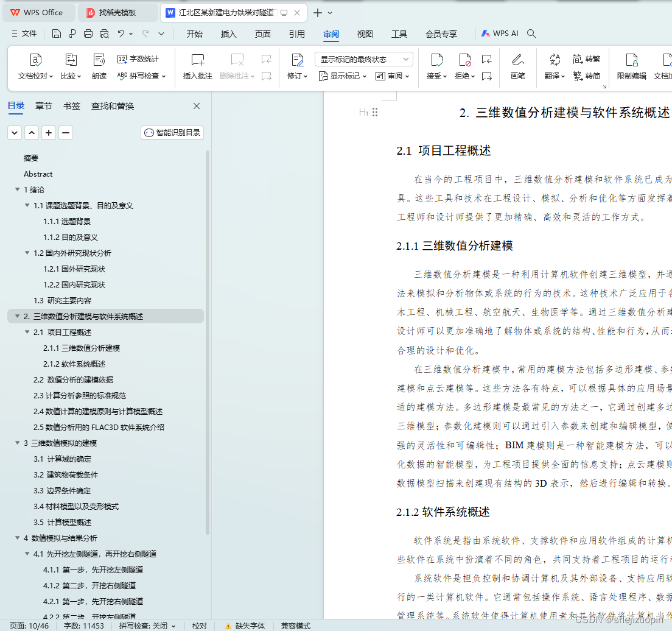Open the 接受 accept dropdown arrow
This screenshot has width=672, height=631.
444,76
